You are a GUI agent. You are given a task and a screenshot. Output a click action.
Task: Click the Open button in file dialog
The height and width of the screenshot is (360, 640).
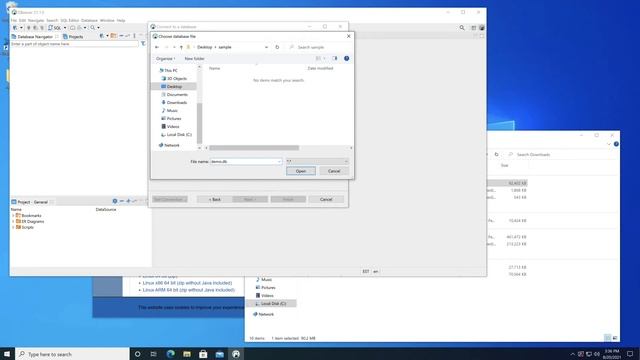tap(301, 171)
